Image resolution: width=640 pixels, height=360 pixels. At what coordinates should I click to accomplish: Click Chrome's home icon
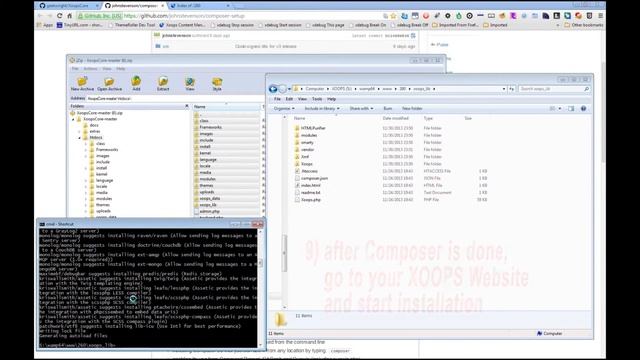coord(69,16)
